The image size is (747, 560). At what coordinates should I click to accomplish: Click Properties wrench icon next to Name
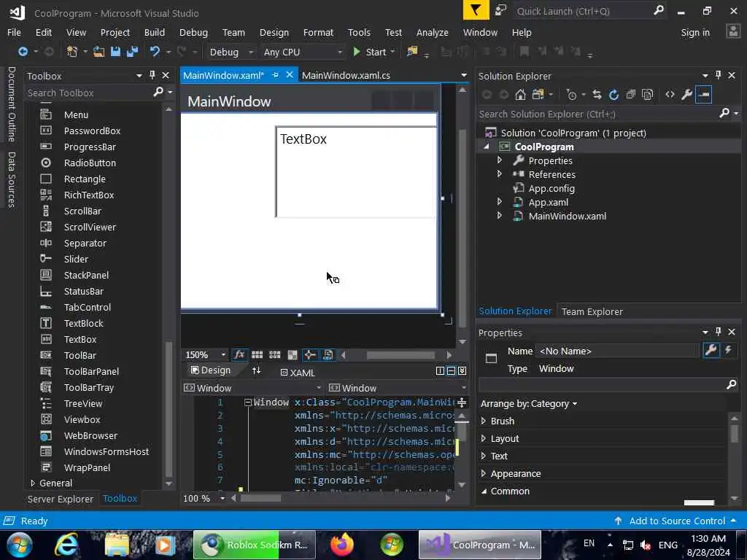pos(711,351)
